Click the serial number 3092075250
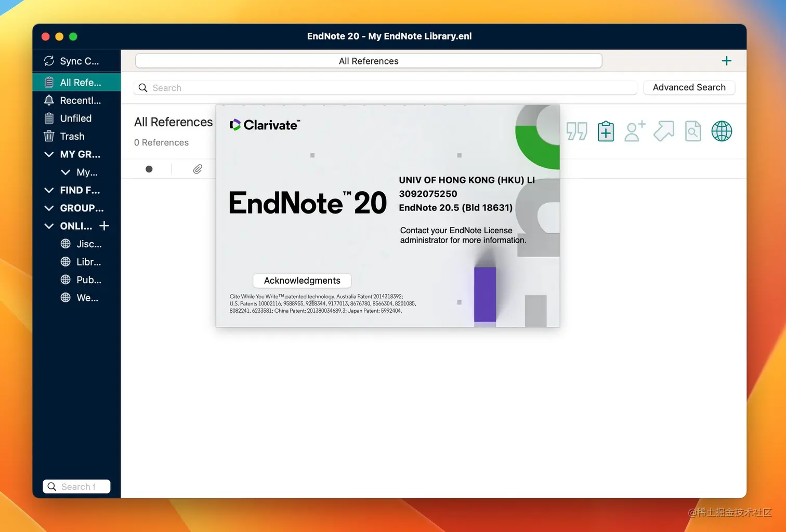This screenshot has height=532, width=786. point(428,194)
